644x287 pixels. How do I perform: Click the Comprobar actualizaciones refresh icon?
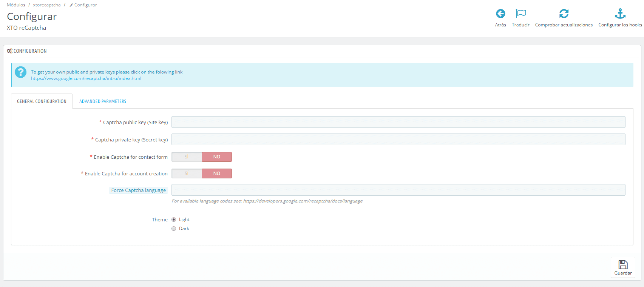pos(564,14)
